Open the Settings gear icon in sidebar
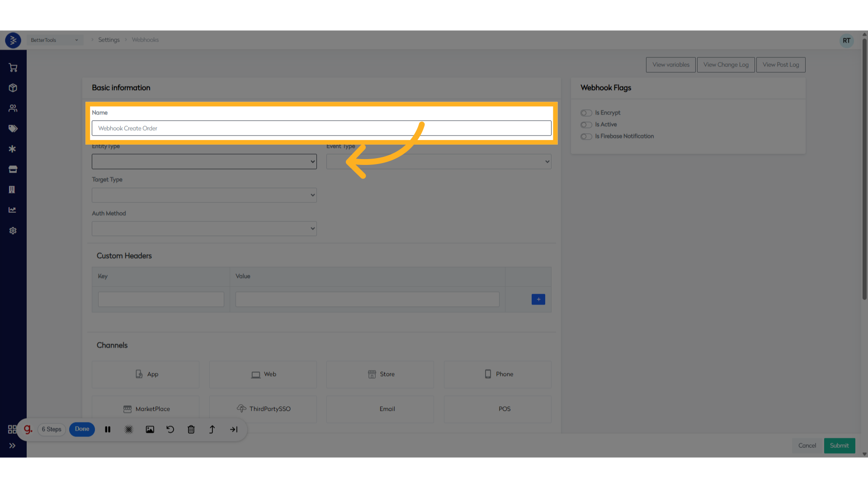This screenshot has height=488, width=868. 13,230
